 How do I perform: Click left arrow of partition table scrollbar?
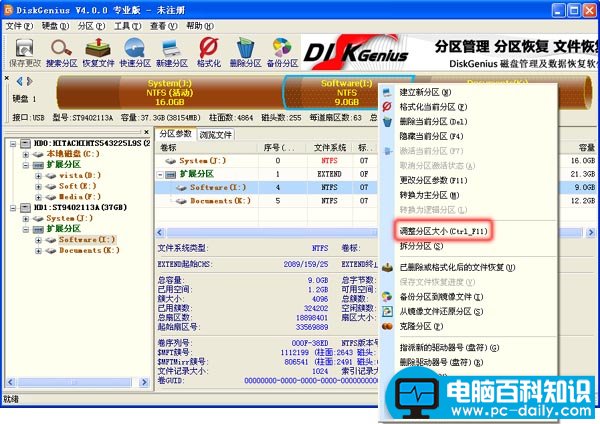point(160,232)
